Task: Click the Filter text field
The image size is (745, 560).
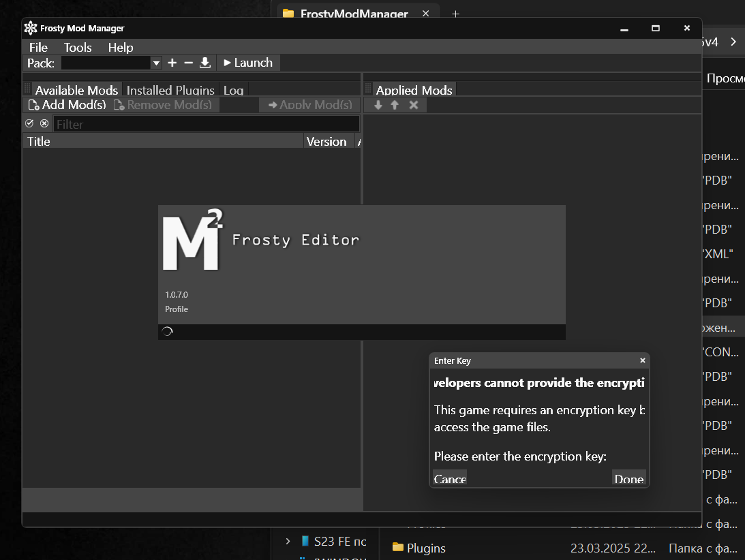Action: (x=206, y=124)
